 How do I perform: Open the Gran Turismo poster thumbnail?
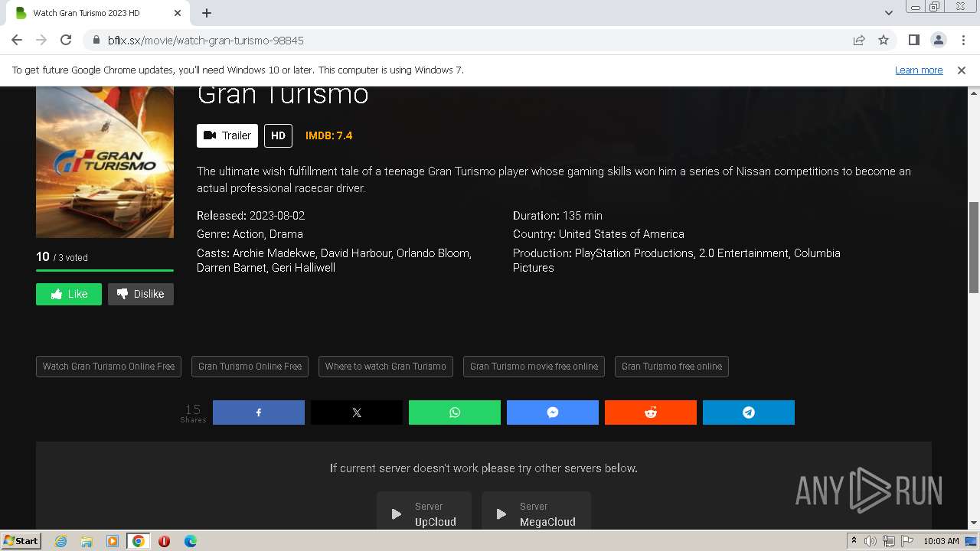[105, 162]
